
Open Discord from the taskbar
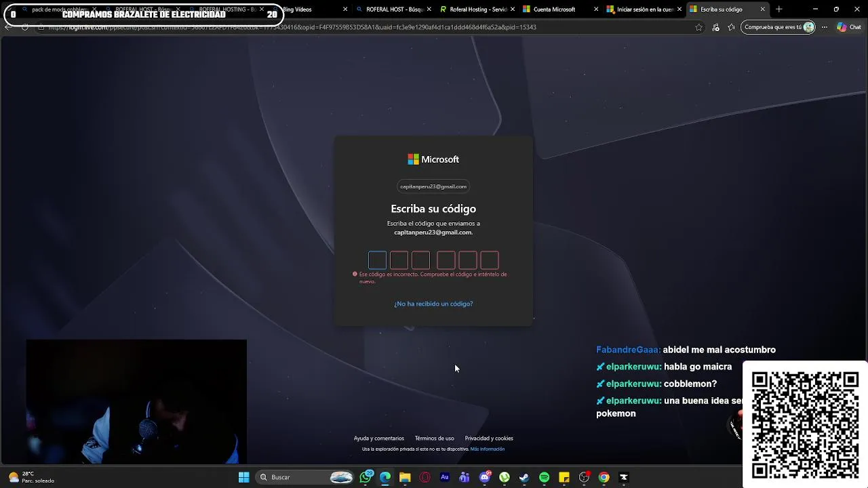[485, 477]
